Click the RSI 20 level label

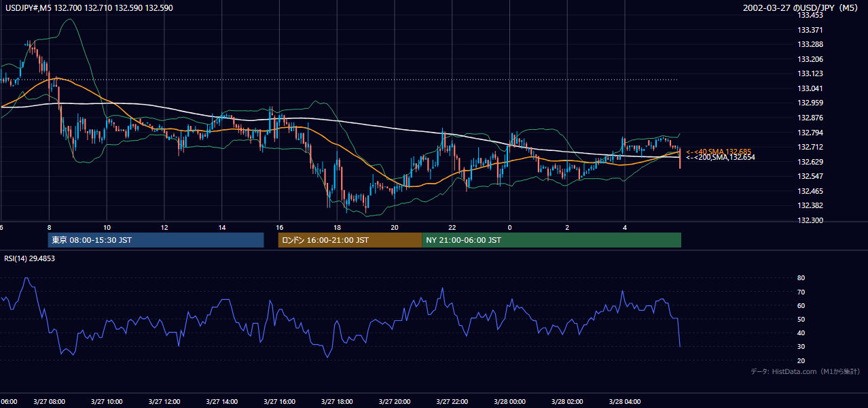click(801, 360)
